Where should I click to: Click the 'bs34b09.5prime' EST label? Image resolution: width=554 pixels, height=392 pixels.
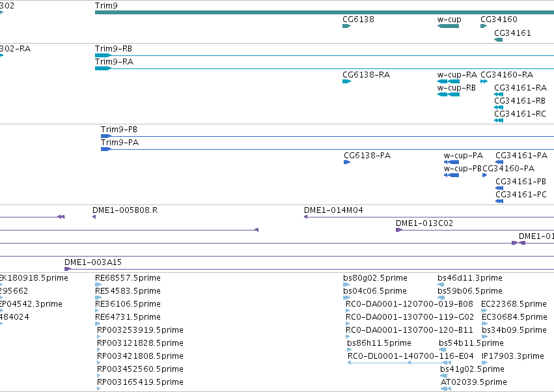click(x=514, y=330)
